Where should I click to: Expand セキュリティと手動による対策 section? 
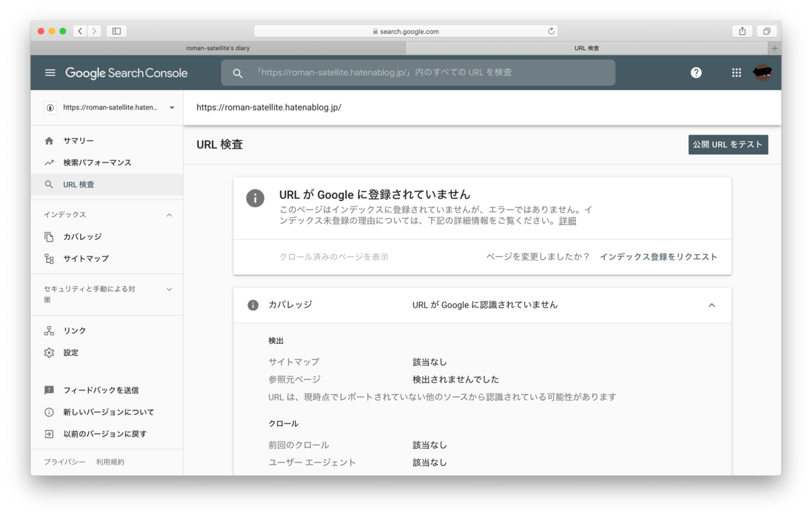tap(169, 289)
